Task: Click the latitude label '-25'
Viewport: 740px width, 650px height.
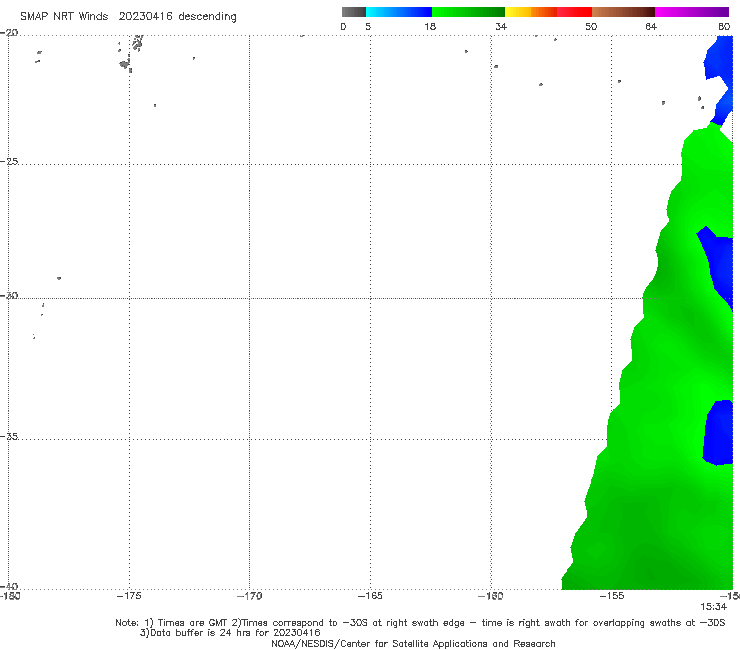Action: 9,161
